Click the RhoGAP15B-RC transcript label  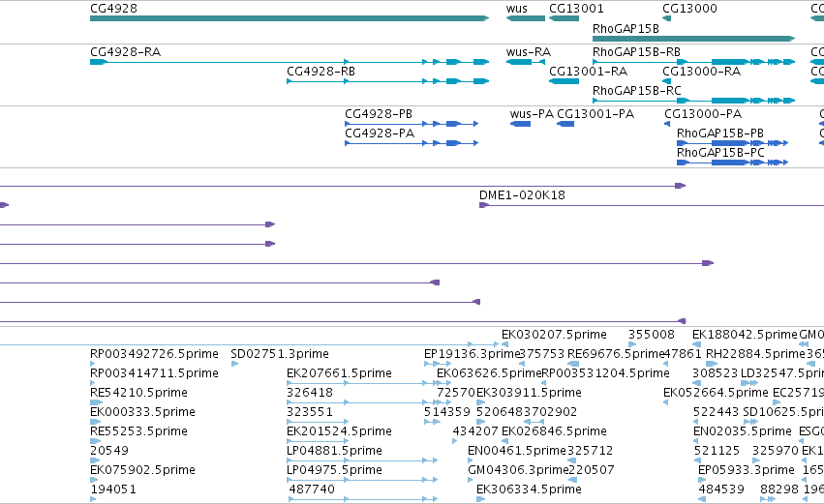(637, 91)
